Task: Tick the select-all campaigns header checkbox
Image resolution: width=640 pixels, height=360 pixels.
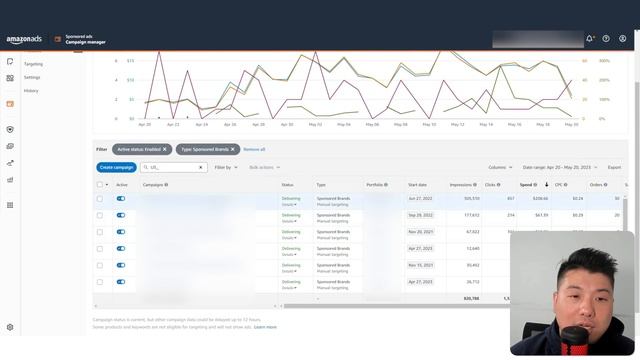Action: click(x=100, y=184)
